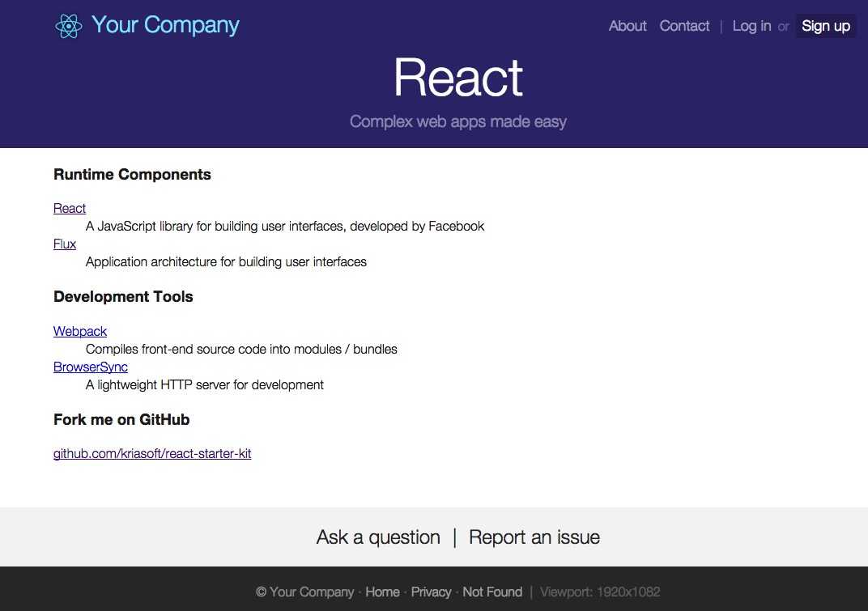
Task: Open the github.com/kriasoft/react-starter-kit link
Action: coord(152,454)
